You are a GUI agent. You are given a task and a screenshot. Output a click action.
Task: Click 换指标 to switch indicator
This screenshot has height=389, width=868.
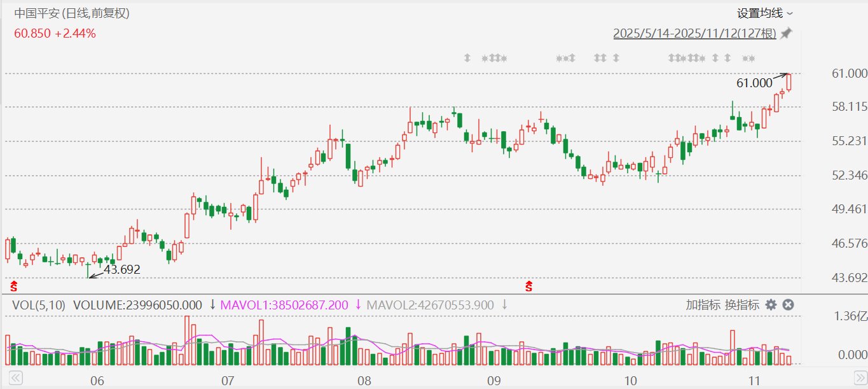(742, 305)
